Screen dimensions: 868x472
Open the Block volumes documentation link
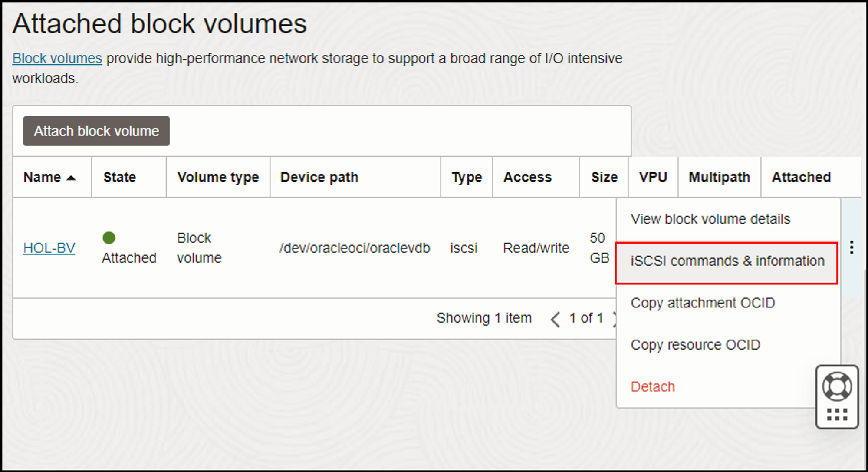tap(57, 58)
